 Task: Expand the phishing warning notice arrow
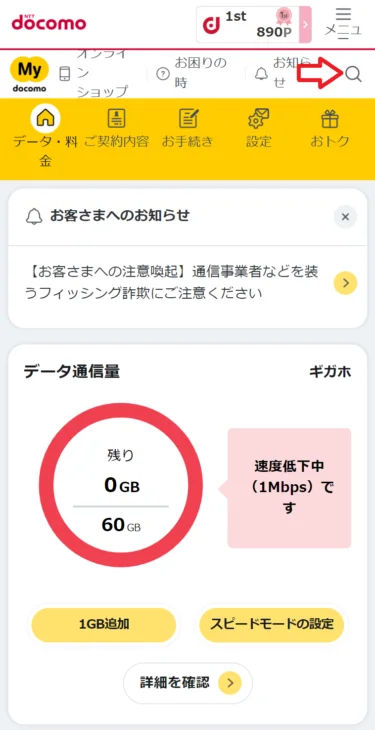pos(345,283)
